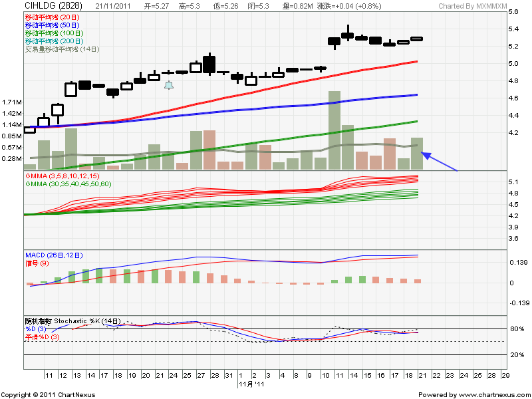Screen dimensions: 532x399
Task: Click the CIHLDG (2828) stock title
Action: pyautogui.click(x=49, y=7)
